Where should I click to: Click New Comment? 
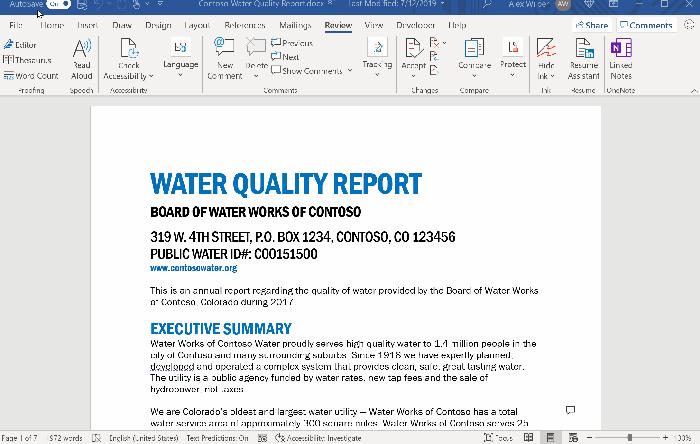click(225, 58)
